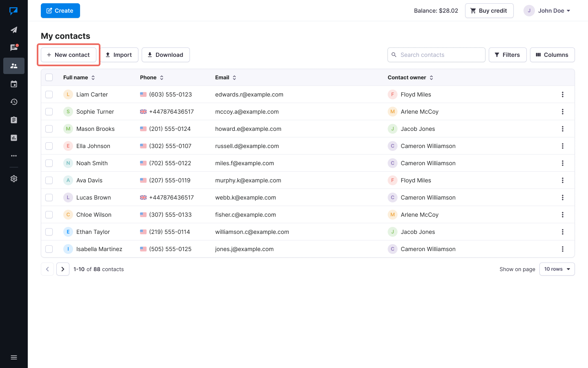Open the history clock icon in sidebar
The width and height of the screenshot is (588, 368).
tap(14, 102)
